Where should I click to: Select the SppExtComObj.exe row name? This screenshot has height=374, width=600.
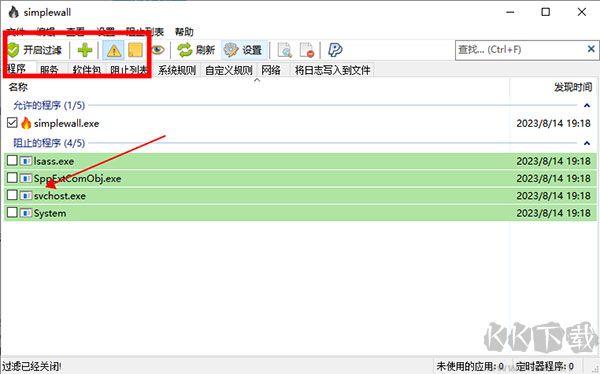[77, 178]
